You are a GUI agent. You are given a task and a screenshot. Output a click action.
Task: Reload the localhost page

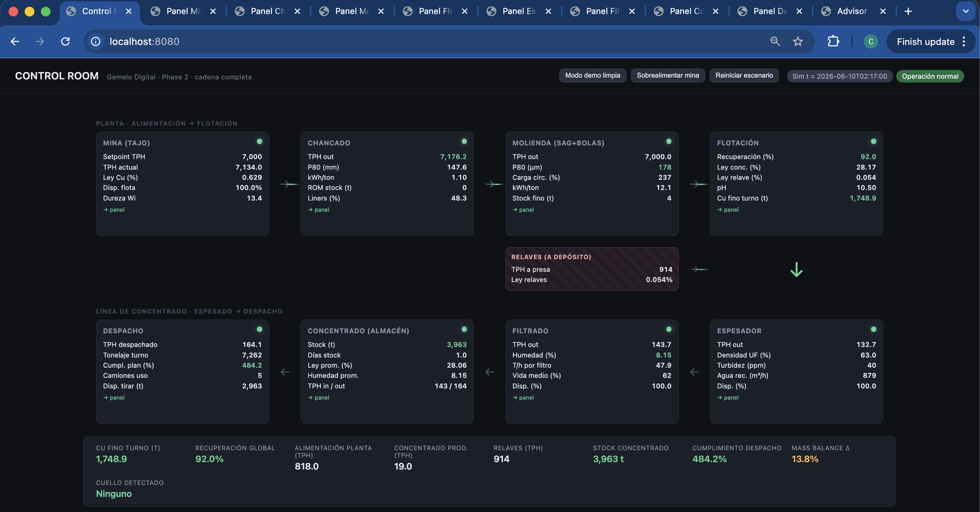[65, 41]
